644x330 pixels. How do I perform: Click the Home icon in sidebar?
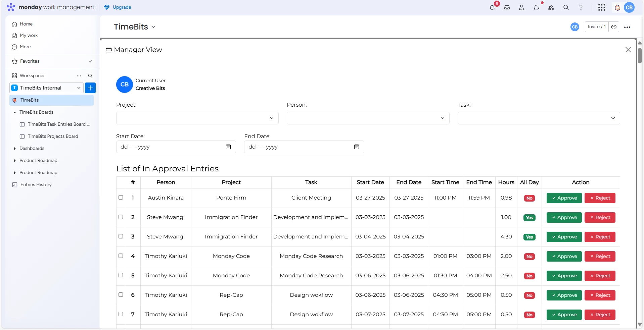click(14, 24)
